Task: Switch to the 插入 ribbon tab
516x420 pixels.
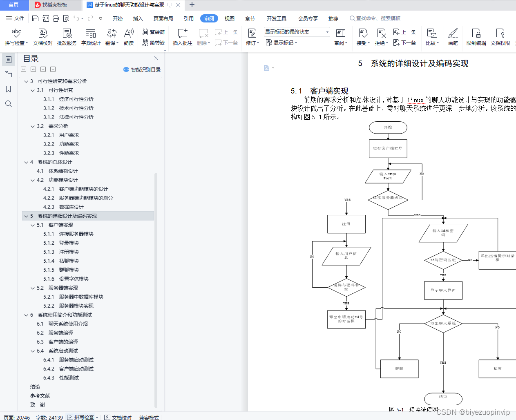Action: (x=137, y=18)
